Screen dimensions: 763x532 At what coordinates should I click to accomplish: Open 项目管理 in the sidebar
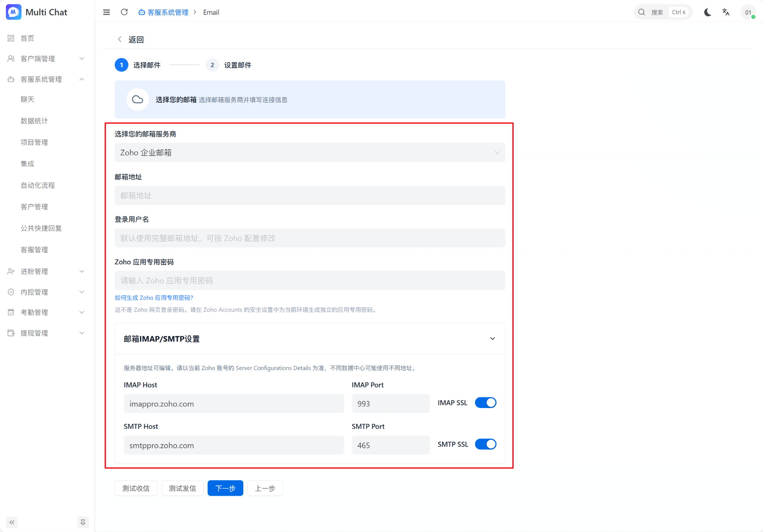point(34,142)
